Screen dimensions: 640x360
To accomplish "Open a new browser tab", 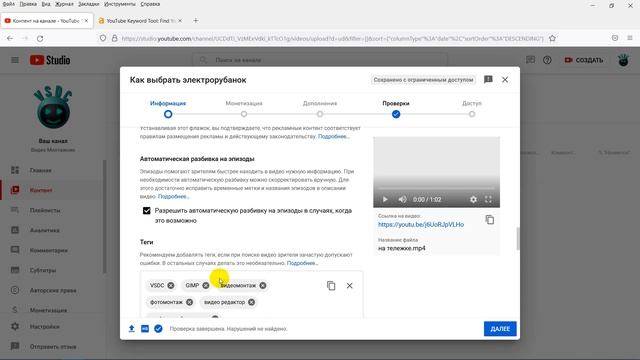I will pyautogui.click(x=196, y=20).
